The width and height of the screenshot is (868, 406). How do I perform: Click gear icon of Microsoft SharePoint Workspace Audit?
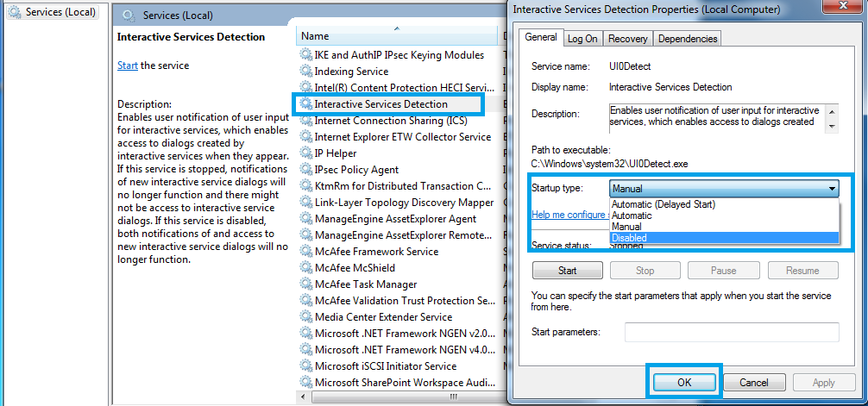click(x=305, y=382)
